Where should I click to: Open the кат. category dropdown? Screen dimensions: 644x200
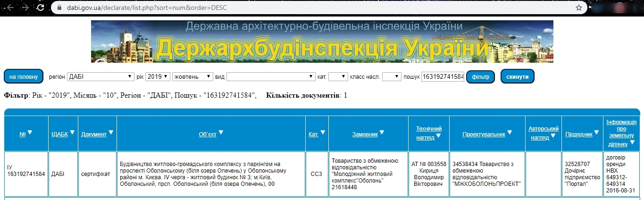pos(338,76)
